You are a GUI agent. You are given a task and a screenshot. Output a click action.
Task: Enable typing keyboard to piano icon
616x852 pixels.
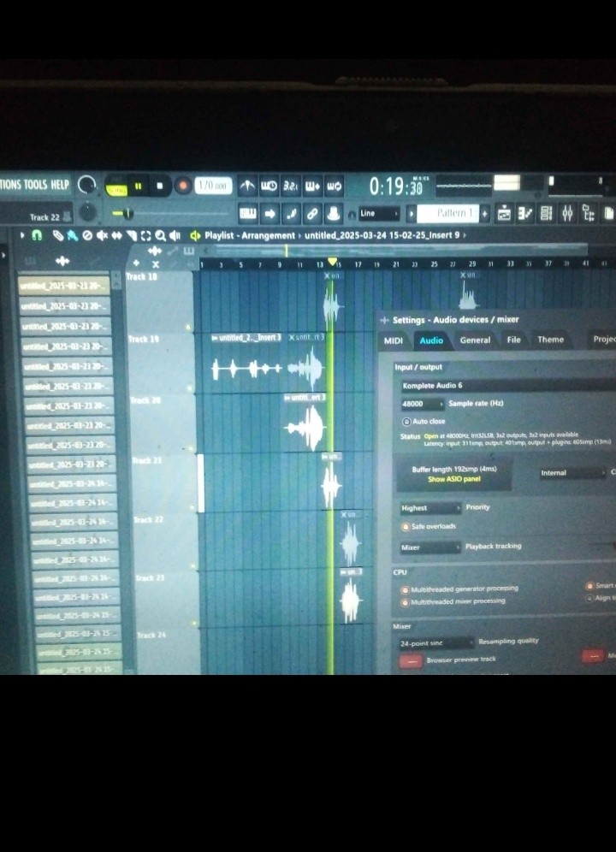[248, 214]
